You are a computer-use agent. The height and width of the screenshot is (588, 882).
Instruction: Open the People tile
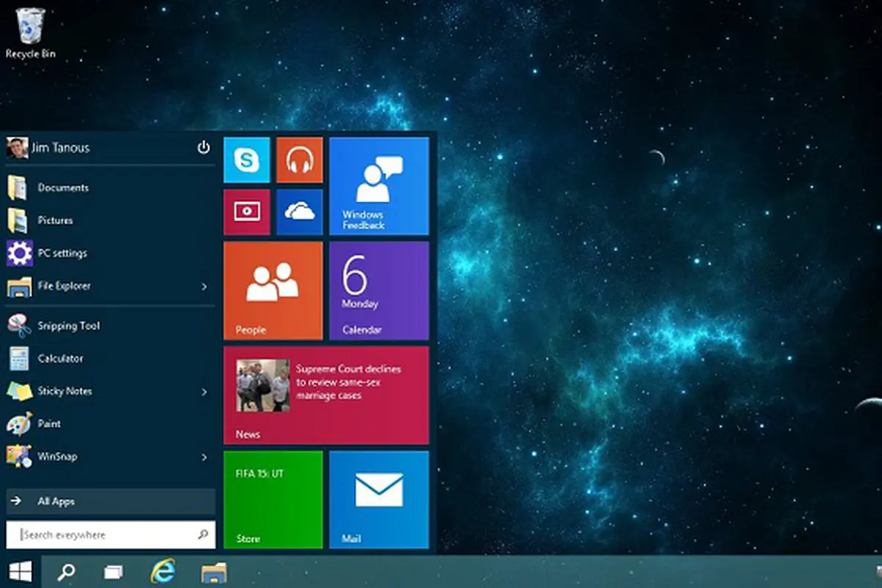coord(273,291)
